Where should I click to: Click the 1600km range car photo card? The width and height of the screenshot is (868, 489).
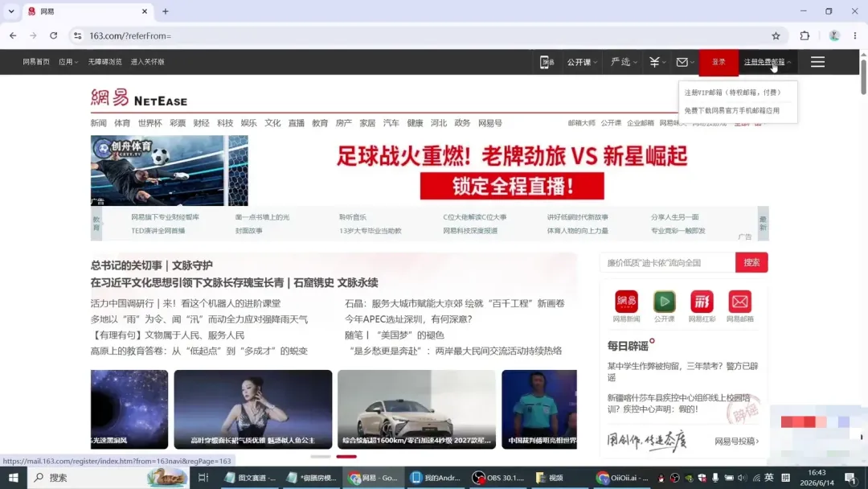[x=416, y=409]
